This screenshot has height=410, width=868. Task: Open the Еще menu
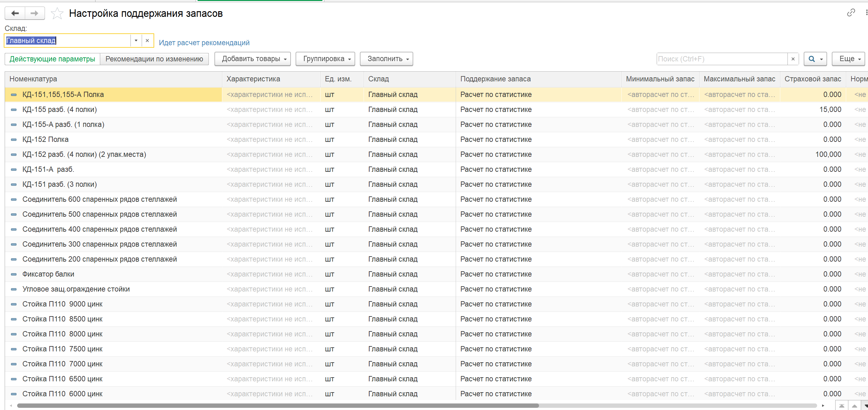[850, 59]
